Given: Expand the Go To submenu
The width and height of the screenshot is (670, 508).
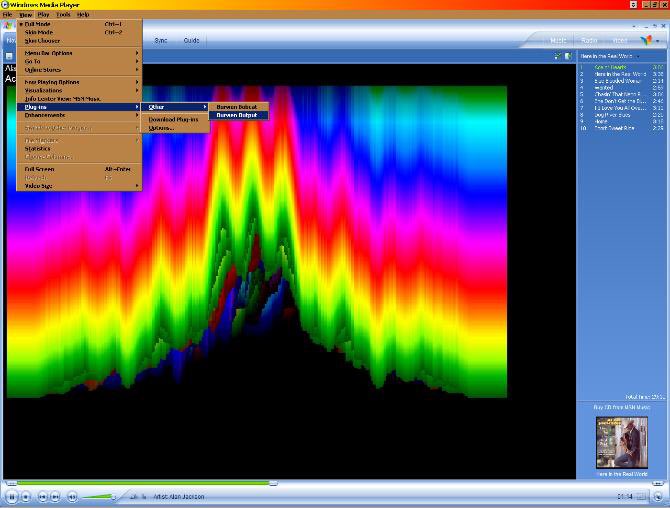Looking at the screenshot, I should click(79, 62).
